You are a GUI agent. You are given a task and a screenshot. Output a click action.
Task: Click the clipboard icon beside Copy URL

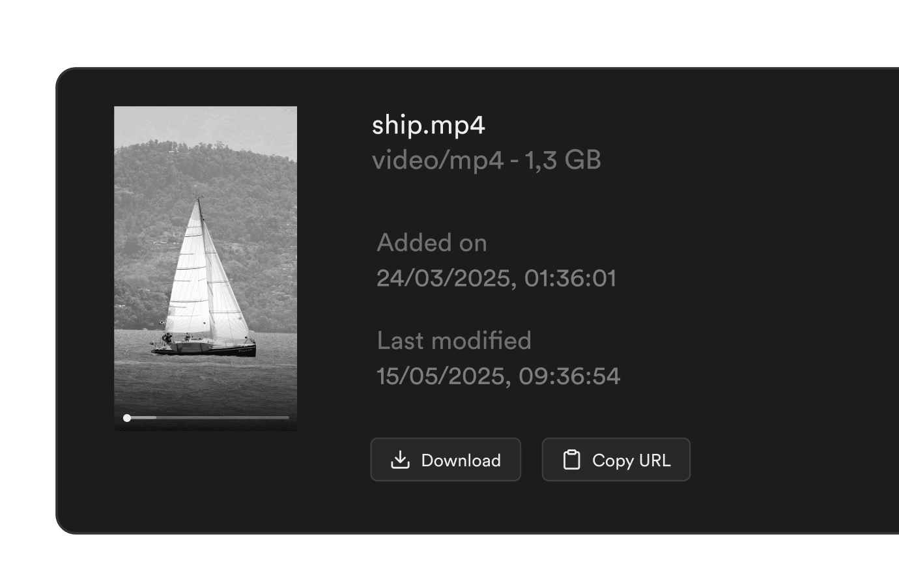pyautogui.click(x=571, y=460)
